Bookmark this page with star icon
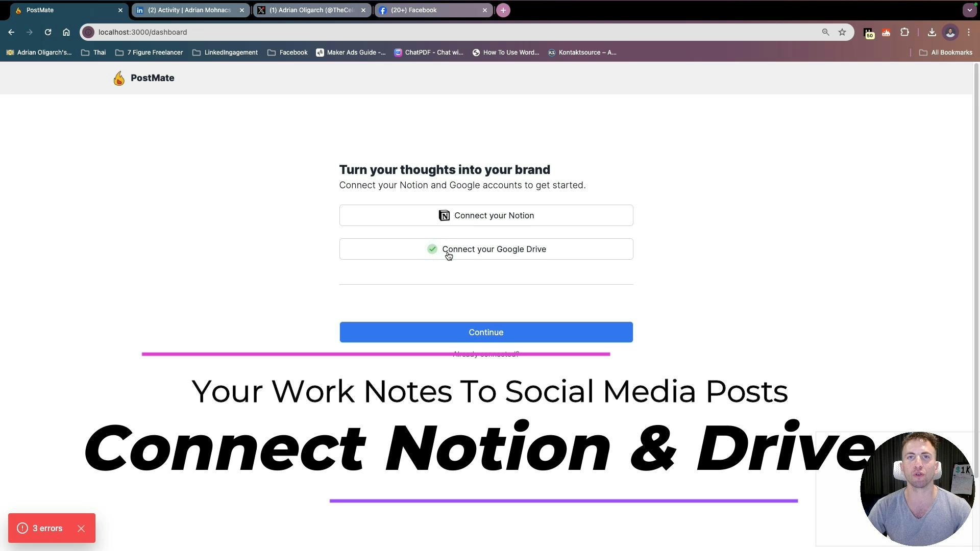 click(x=842, y=32)
